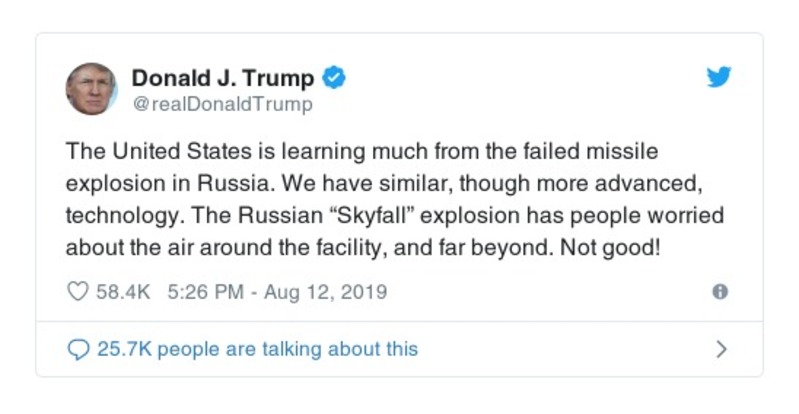Click the reply speech bubble icon
Image resolution: width=799 pixels, height=414 pixels.
click(x=78, y=349)
